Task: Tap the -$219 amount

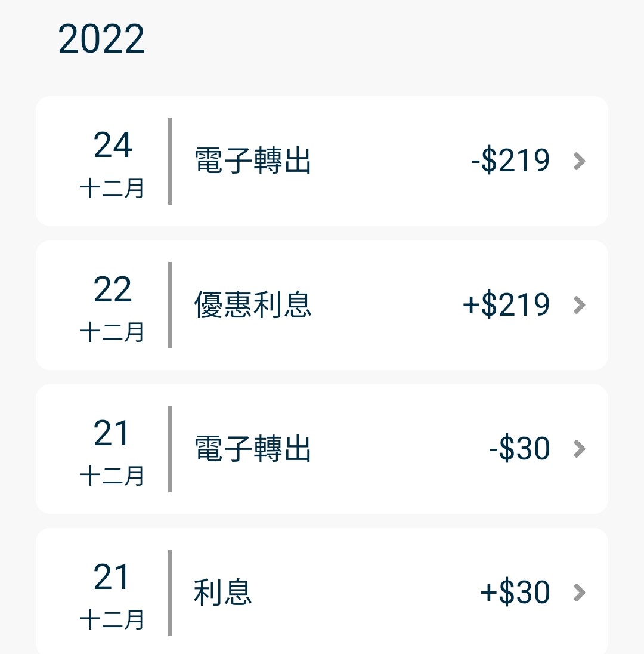Action: click(x=510, y=161)
